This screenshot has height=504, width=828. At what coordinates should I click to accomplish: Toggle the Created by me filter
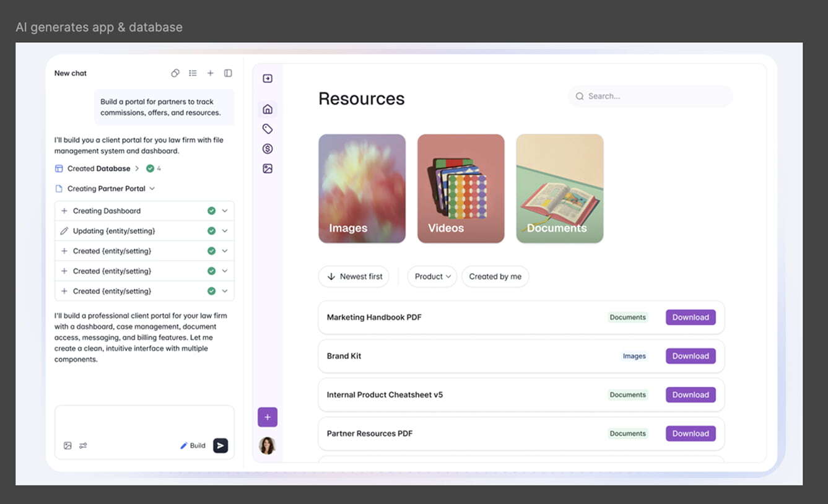[x=495, y=277]
